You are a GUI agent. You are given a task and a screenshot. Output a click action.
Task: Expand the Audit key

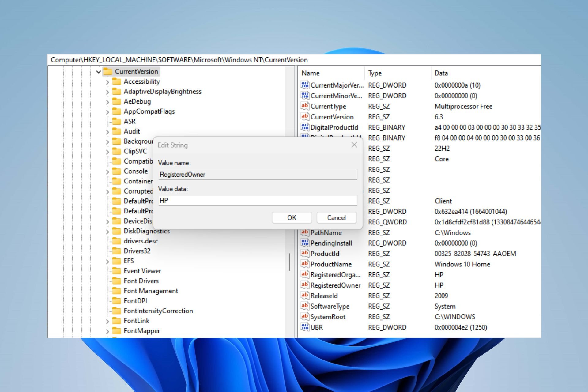(x=107, y=132)
